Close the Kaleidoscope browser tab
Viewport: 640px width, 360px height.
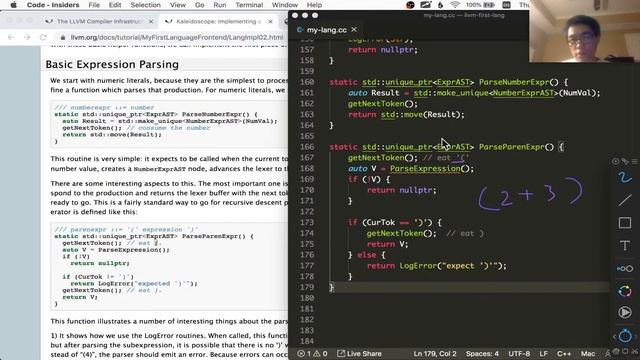coord(270,21)
